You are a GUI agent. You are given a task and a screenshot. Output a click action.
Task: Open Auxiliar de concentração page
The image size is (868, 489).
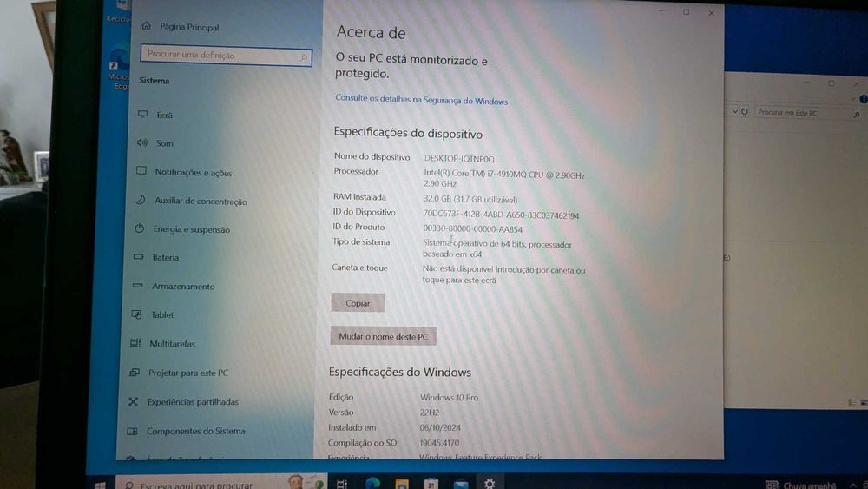pyautogui.click(x=201, y=201)
